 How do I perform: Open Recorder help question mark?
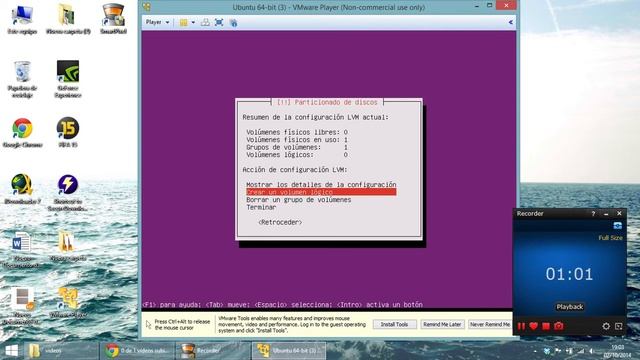(x=593, y=213)
